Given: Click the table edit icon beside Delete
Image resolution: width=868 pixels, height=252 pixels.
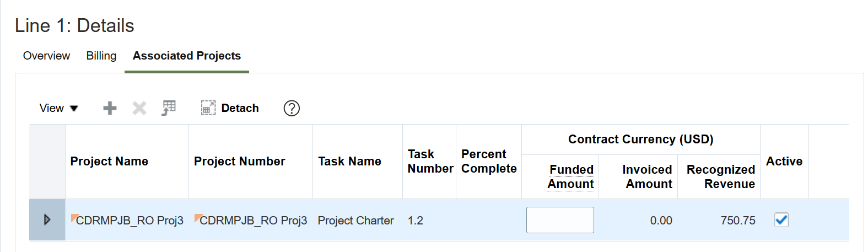Looking at the screenshot, I should click(x=169, y=108).
